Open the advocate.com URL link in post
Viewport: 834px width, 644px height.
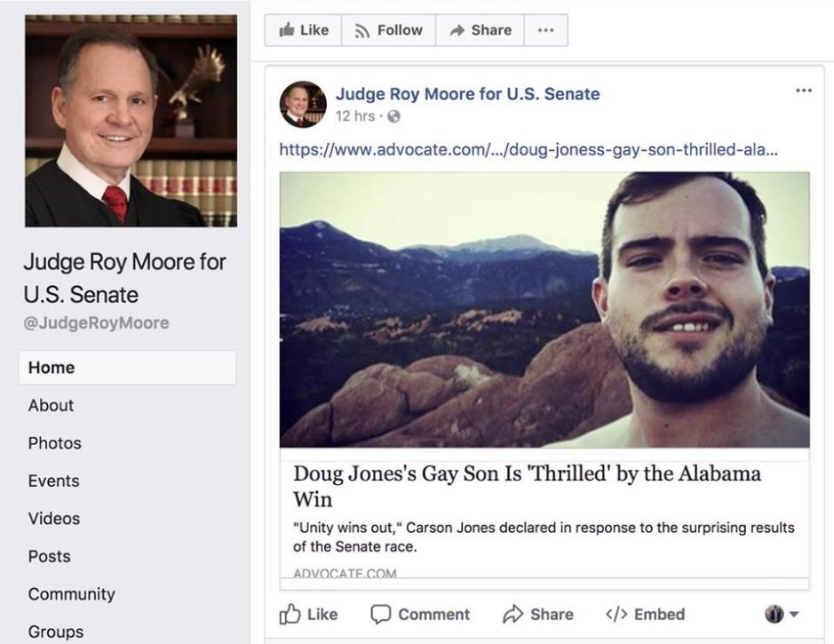coord(528,149)
